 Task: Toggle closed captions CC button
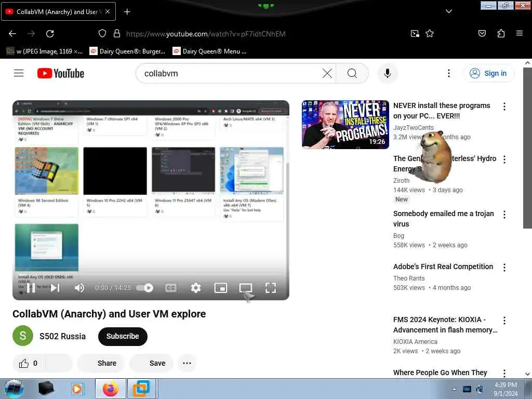point(170,288)
